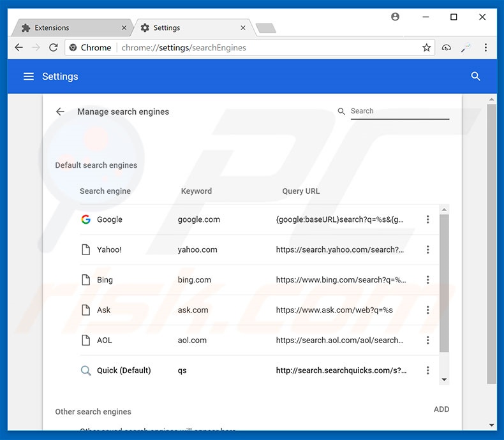
Task: Close the Settings tab
Action: point(243,28)
